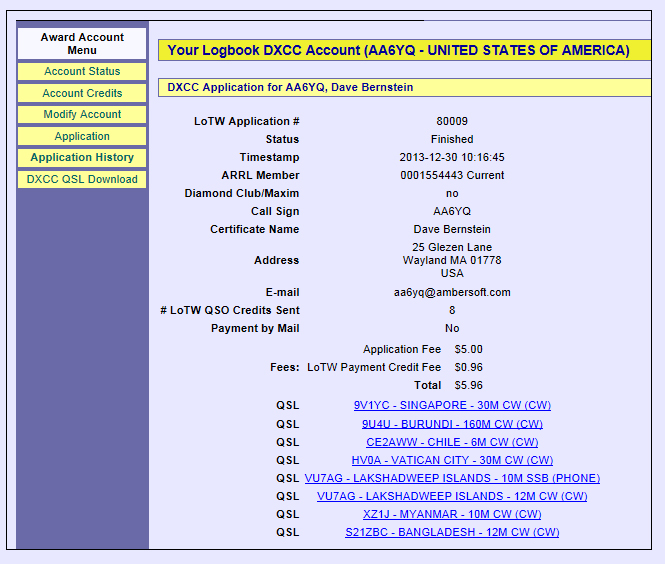
Task: Click the Your Logbook DXCC Account banner
Action: [397, 50]
